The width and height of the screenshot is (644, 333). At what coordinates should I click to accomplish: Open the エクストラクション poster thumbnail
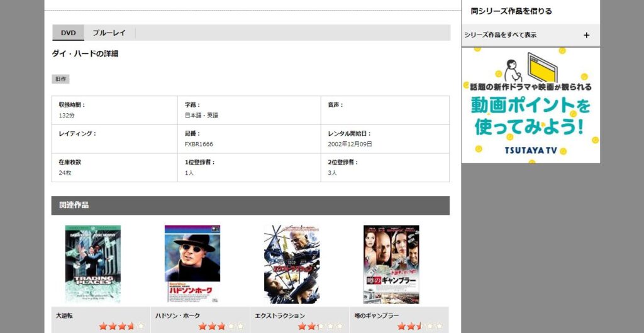(292, 265)
